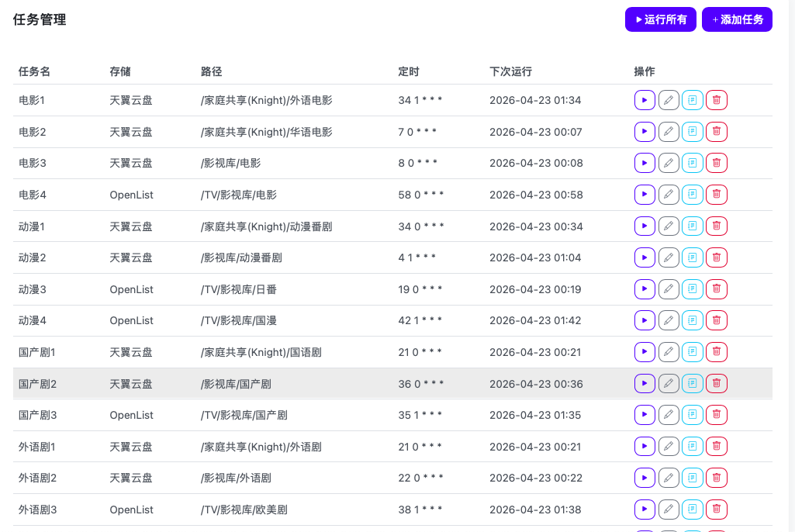Run the 动漫2 task
This screenshot has height=532, width=795.
click(645, 257)
